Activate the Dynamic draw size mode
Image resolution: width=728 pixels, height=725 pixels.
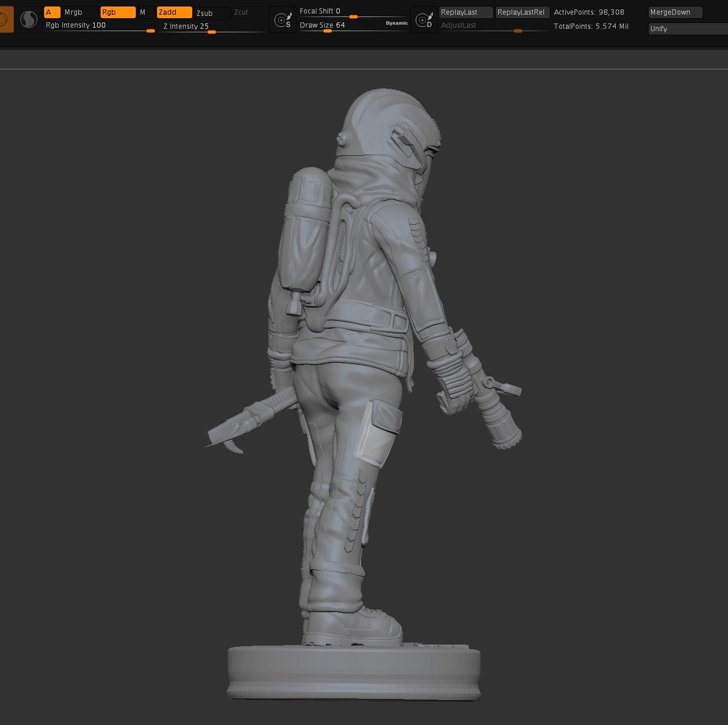[x=396, y=23]
